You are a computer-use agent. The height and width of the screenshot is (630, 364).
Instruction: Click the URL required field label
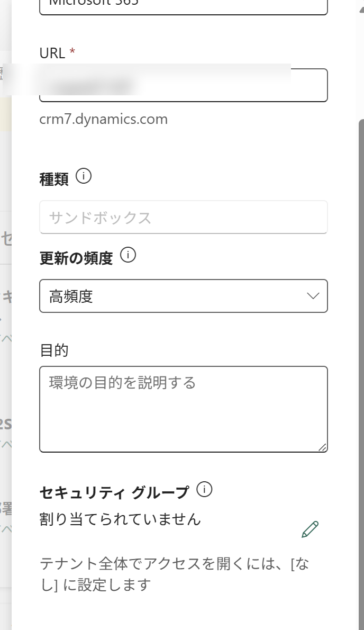point(57,53)
